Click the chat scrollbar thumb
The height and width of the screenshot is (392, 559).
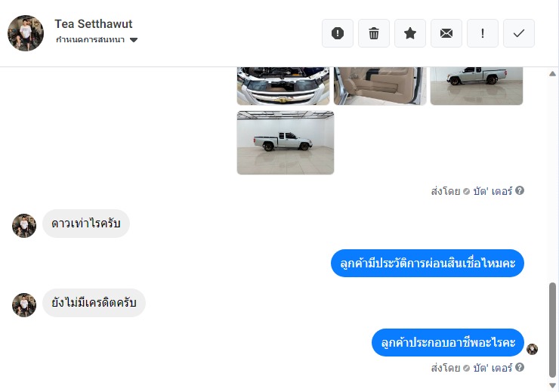[x=553, y=329]
